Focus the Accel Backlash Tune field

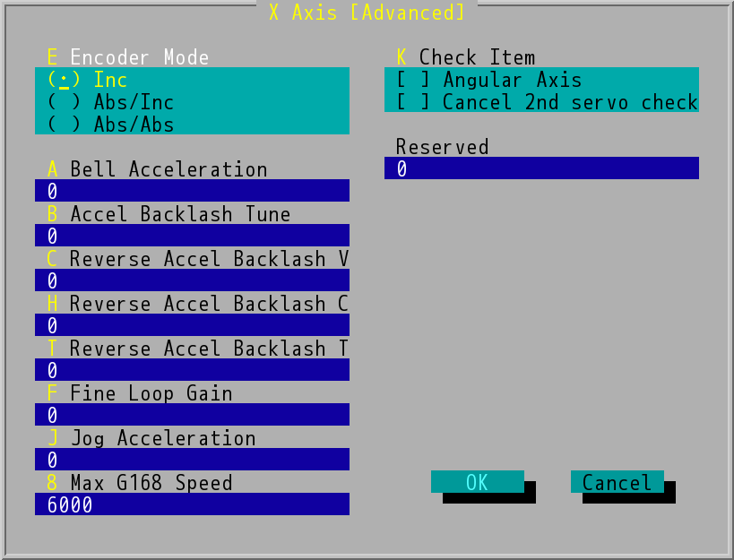tap(192, 236)
